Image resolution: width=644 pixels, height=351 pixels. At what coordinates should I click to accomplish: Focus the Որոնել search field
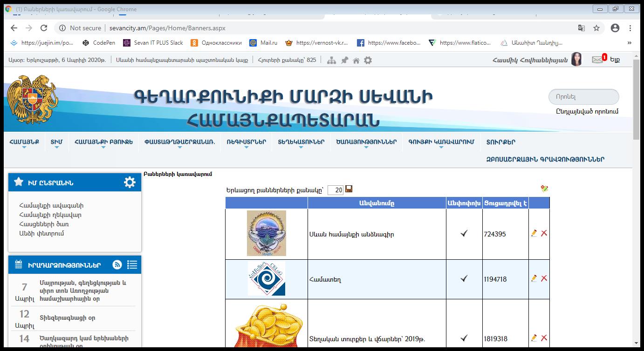[x=584, y=97]
